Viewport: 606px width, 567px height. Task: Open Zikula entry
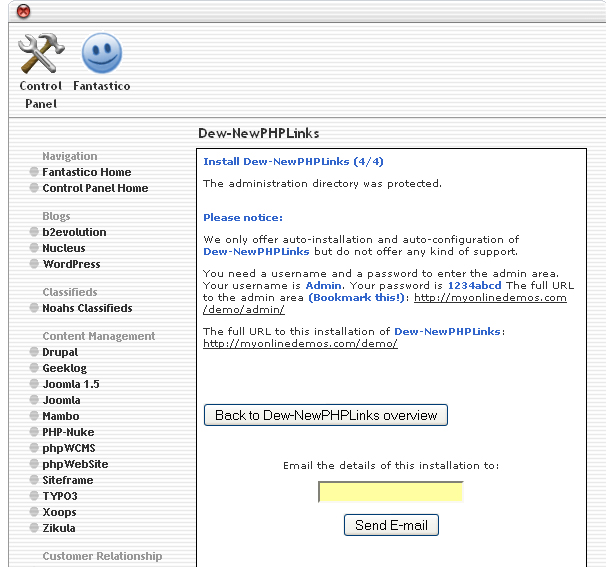click(x=59, y=528)
